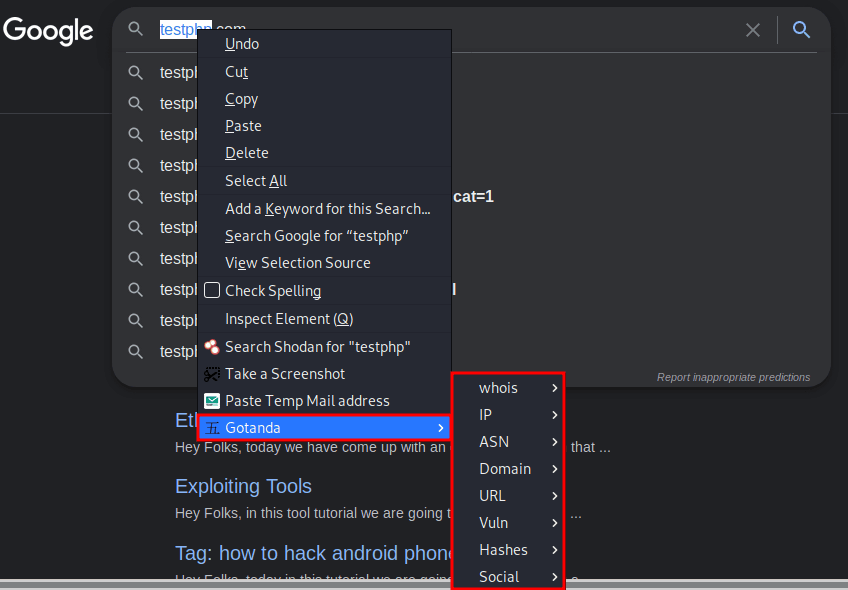Open the Vuln submenu item

click(508, 523)
